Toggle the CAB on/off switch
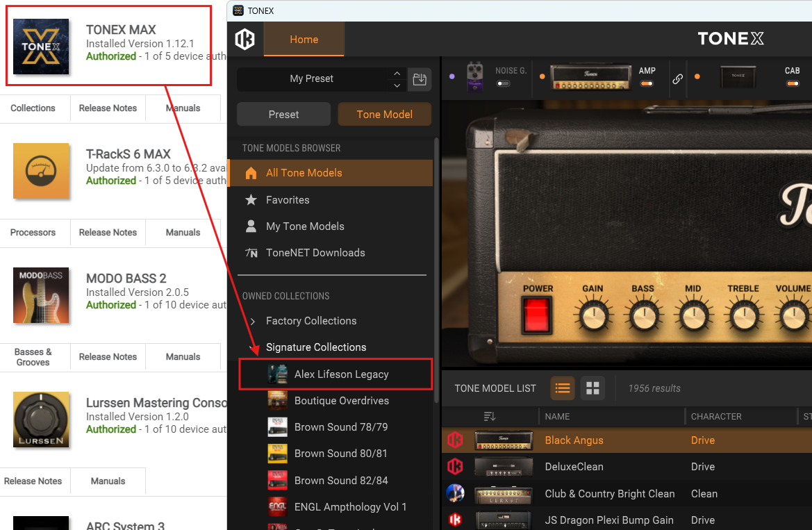The width and height of the screenshot is (812, 530). [793, 83]
